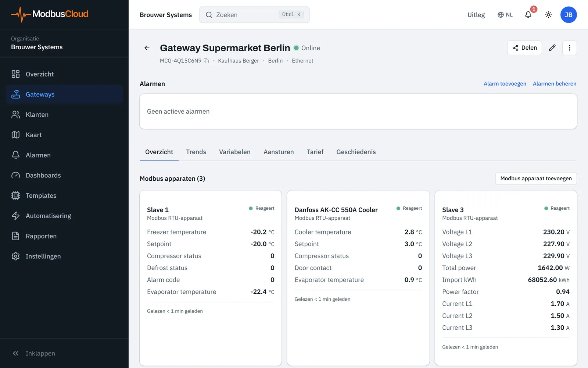Open Dashboards section
Viewport: 588px width, 368px height.
[x=64, y=175]
